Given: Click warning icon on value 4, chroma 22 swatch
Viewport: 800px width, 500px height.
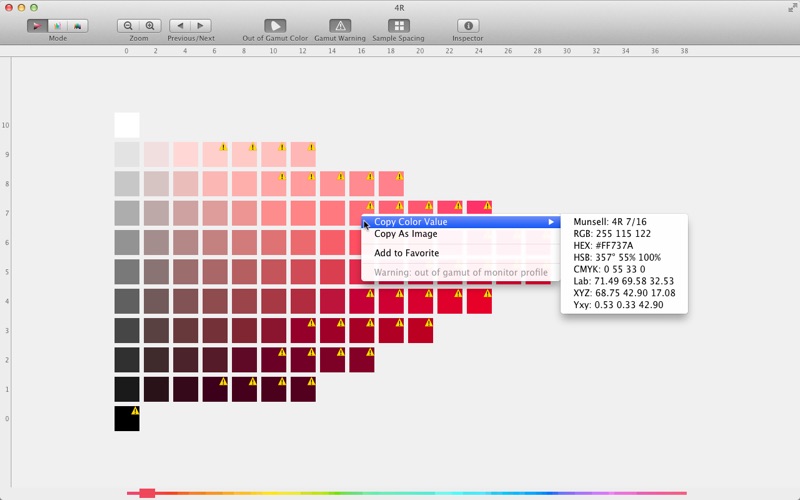Looking at the screenshot, I should coord(458,293).
